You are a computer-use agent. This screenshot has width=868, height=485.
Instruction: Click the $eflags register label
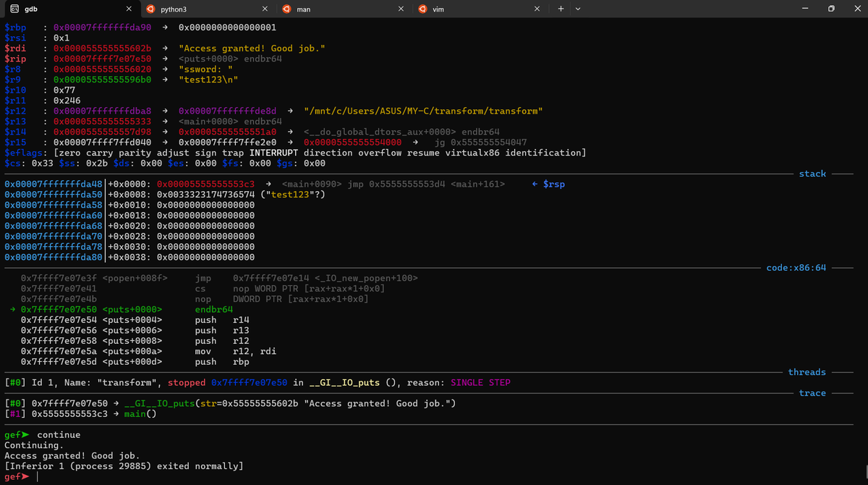tap(25, 153)
